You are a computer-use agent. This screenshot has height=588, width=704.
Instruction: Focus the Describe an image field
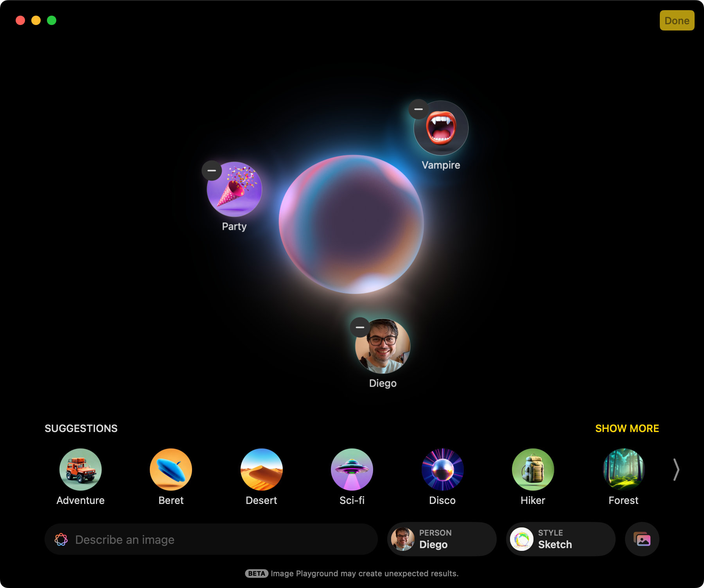[x=211, y=539]
